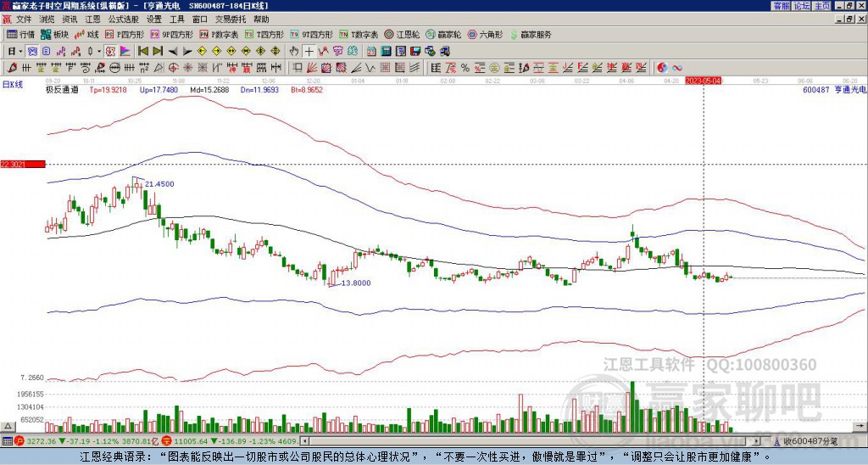Open the 9T四方形 tool

click(x=312, y=35)
